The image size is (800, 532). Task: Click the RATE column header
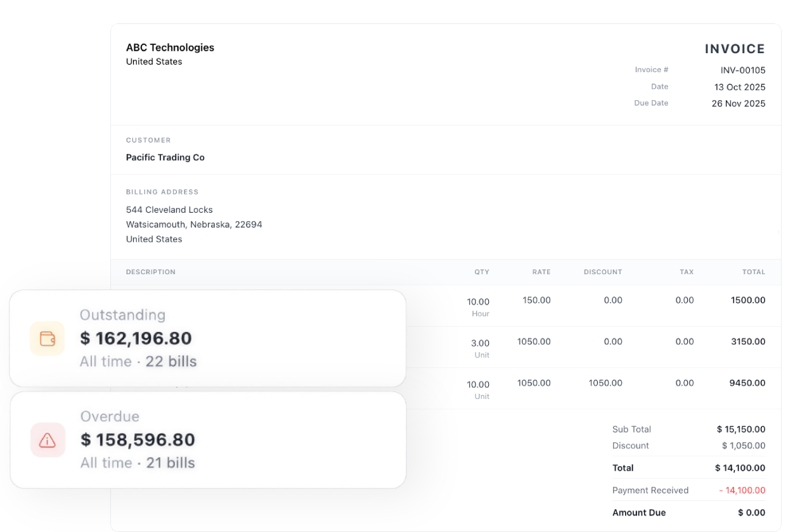(x=541, y=272)
